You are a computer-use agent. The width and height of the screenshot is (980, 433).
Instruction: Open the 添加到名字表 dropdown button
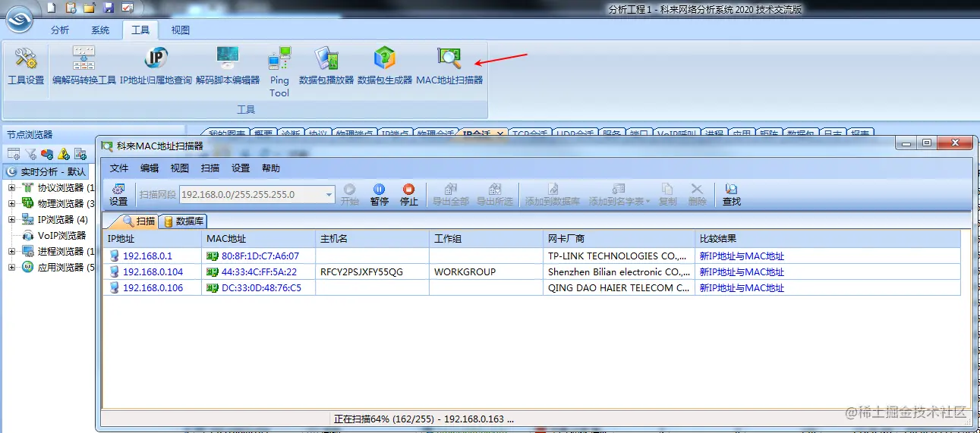[x=619, y=195]
